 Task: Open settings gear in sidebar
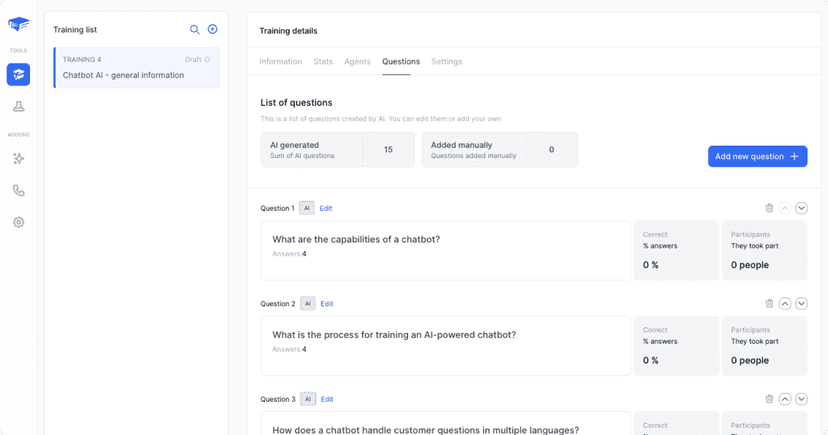point(18,222)
